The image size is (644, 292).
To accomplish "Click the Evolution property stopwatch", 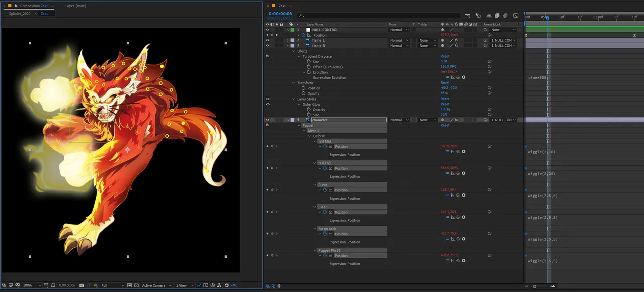I will (309, 72).
